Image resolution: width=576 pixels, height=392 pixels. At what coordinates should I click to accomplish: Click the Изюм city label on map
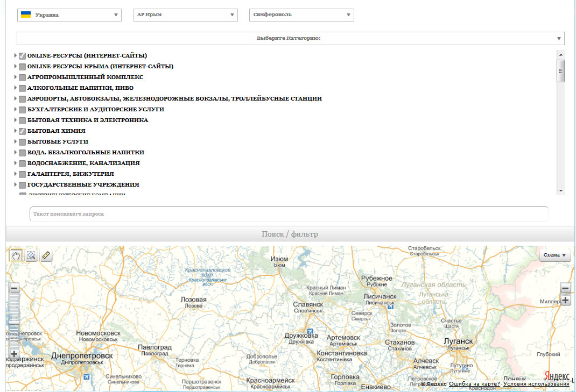(279, 259)
